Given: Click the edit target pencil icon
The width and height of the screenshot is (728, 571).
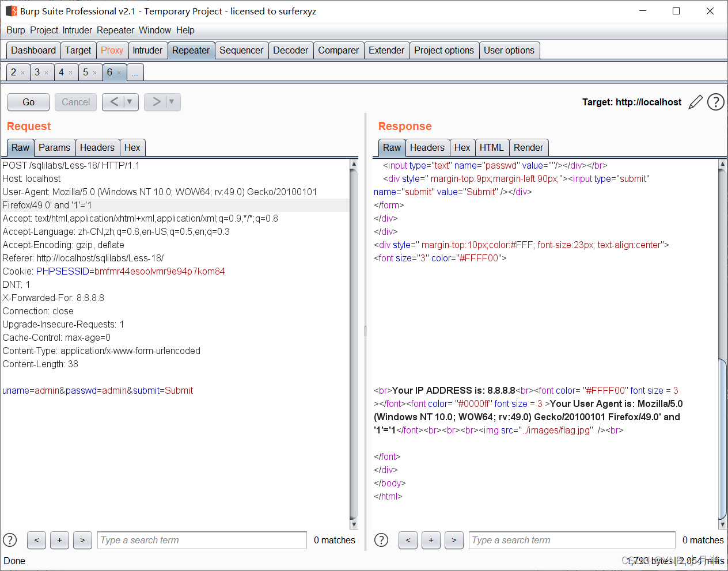Looking at the screenshot, I should coord(696,102).
